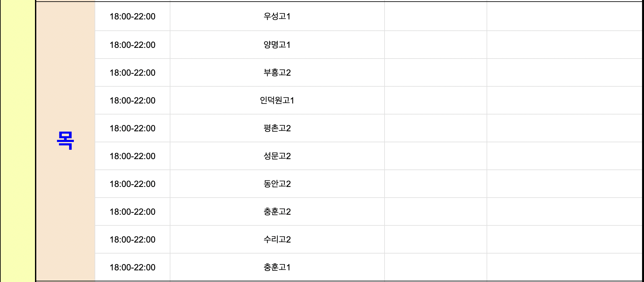Select the 충훈고2 cell
Viewport: 644px width, 282px height.
pos(277,211)
